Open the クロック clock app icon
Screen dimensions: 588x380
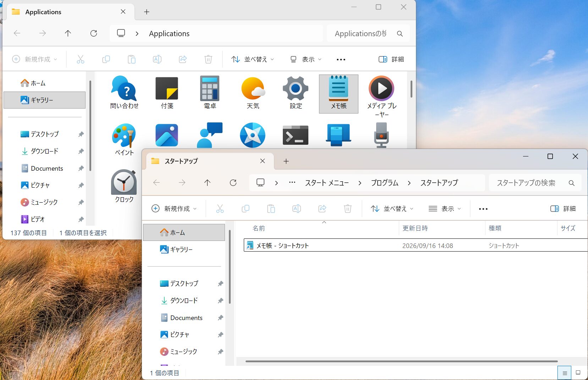pos(124,186)
